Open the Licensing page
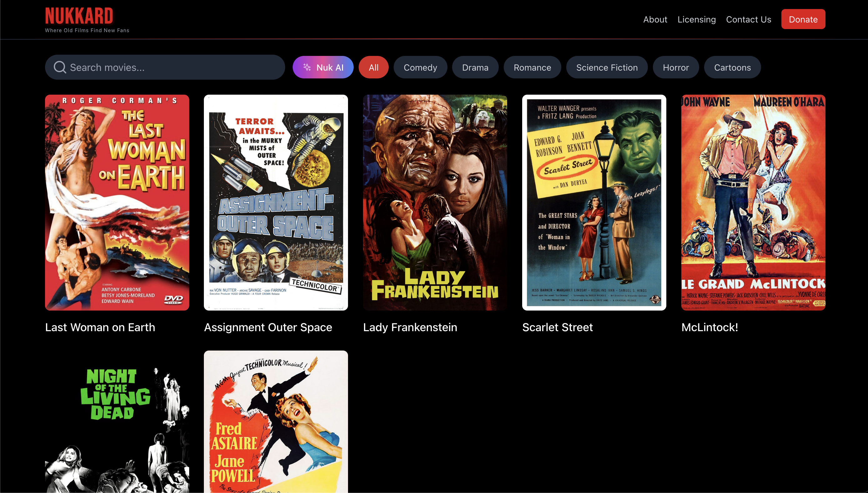 pos(697,19)
